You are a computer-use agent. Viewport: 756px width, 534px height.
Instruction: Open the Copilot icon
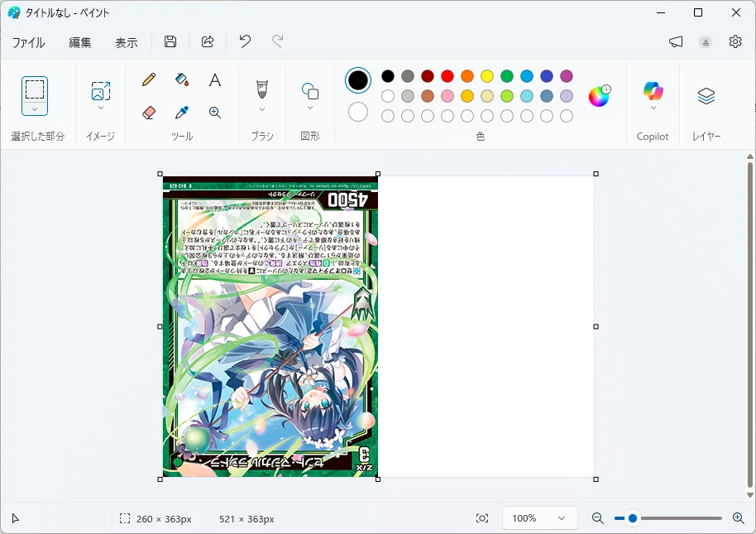pyautogui.click(x=653, y=91)
